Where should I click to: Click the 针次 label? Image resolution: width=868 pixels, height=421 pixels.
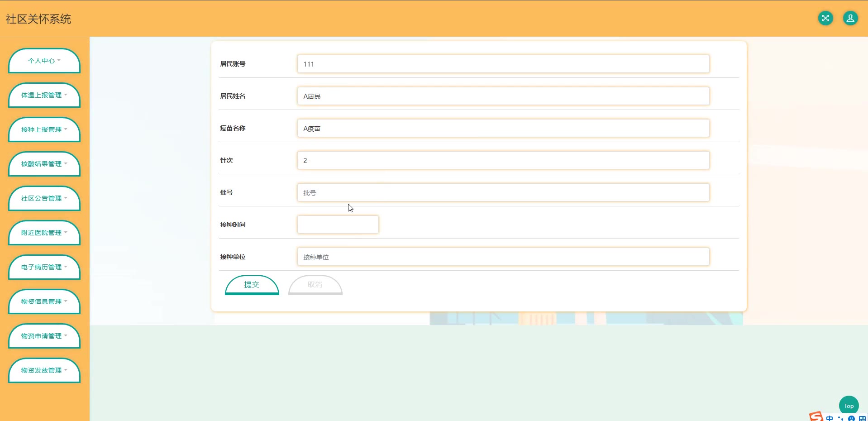(226, 160)
